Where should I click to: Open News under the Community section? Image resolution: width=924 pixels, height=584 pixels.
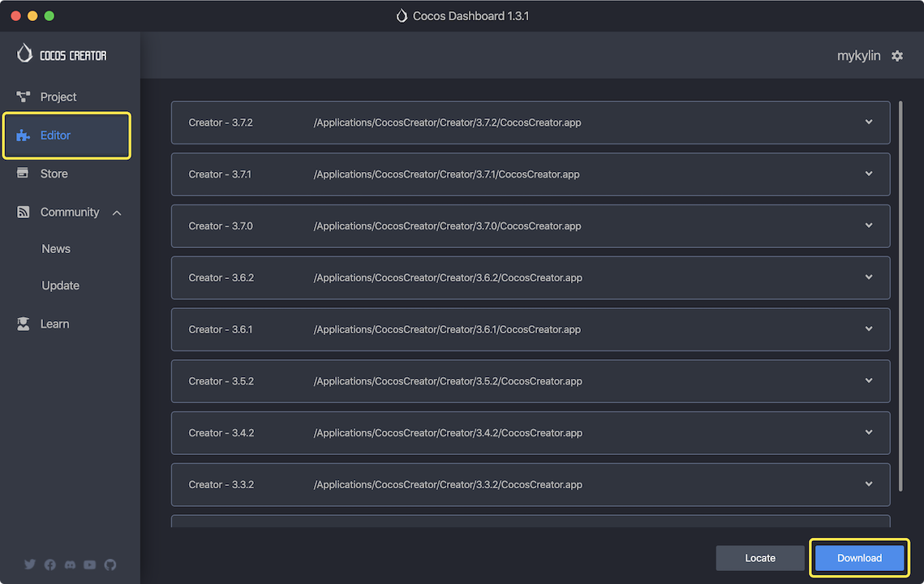pyautogui.click(x=56, y=248)
